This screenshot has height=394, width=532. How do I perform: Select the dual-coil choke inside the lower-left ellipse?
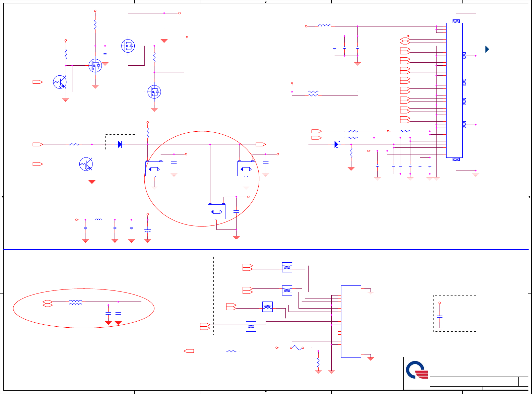point(75,303)
